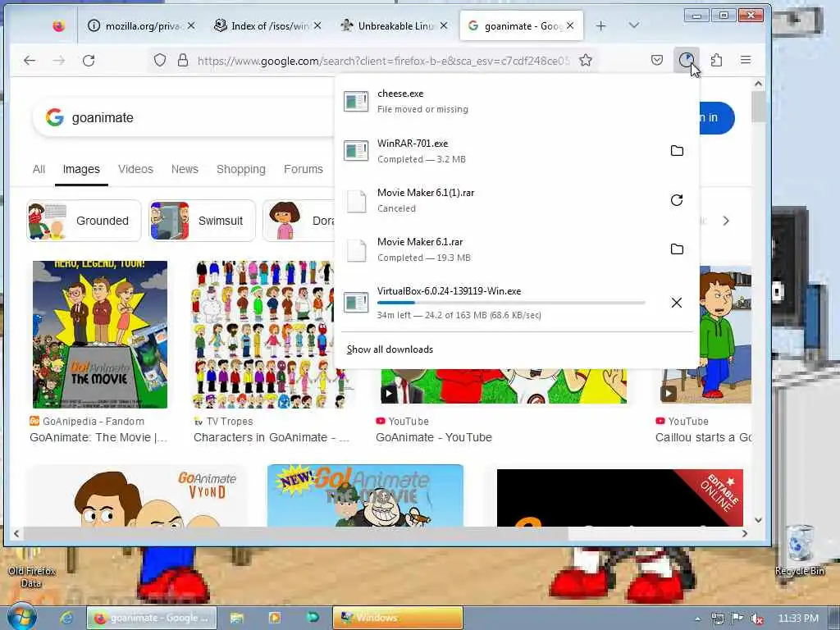Open the Characters in GoAnimate thumbnail
840x630 pixels.
(x=263, y=335)
